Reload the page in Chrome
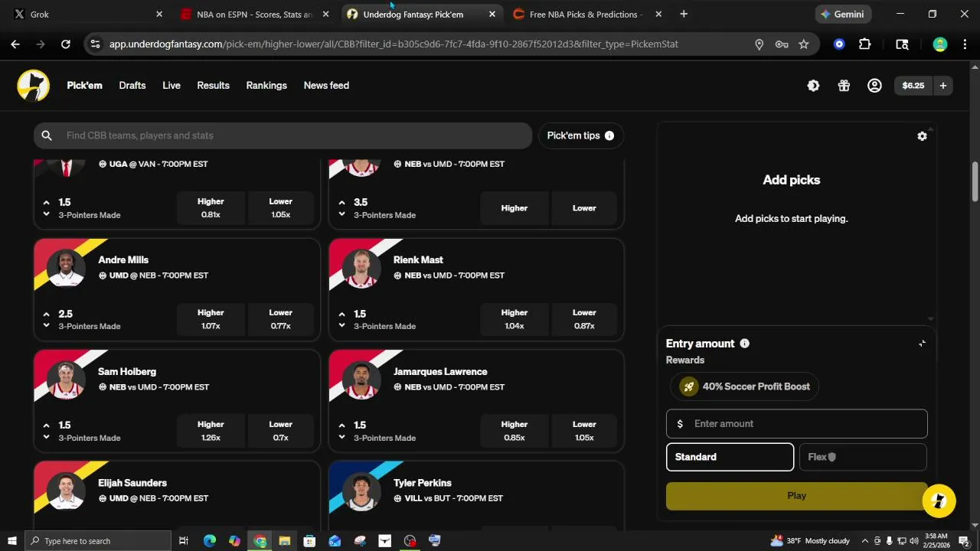The width and height of the screenshot is (980, 551). (x=66, y=44)
